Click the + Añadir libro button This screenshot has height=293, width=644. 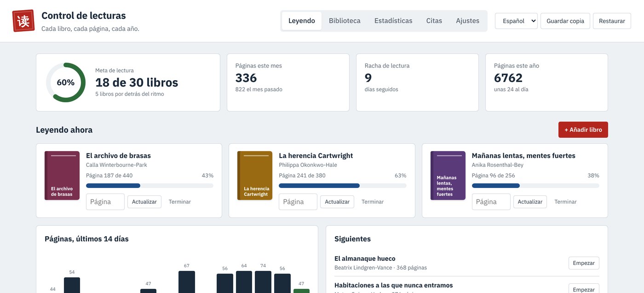[583, 129]
